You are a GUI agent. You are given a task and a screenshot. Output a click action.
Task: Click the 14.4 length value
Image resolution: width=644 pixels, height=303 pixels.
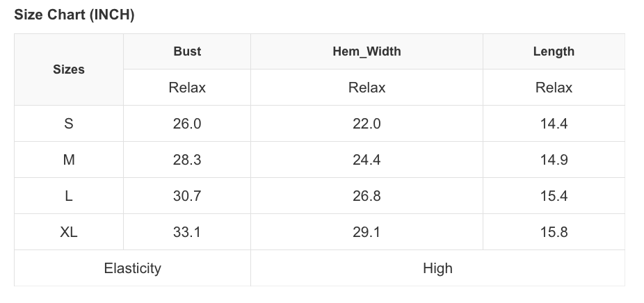(x=554, y=124)
